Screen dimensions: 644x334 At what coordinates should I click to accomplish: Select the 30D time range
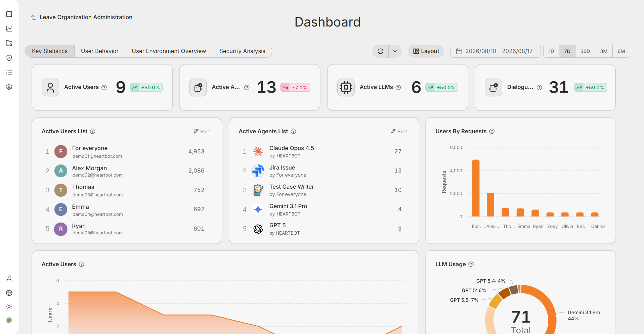coord(585,51)
